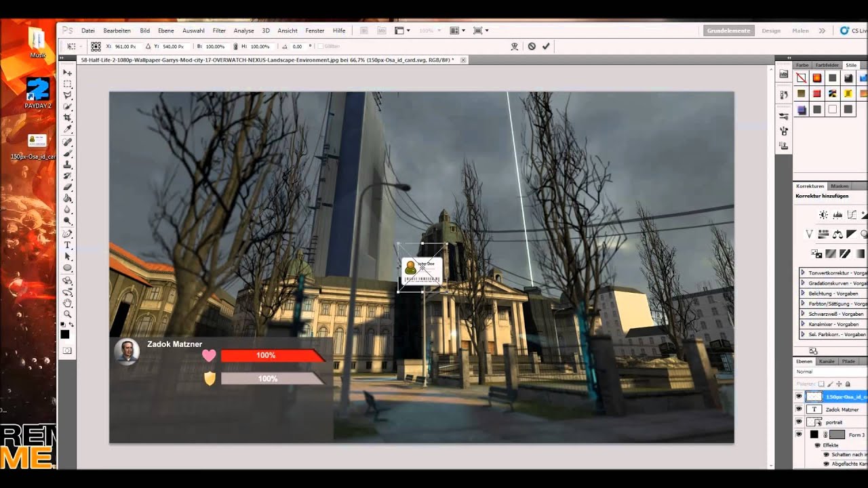Image resolution: width=868 pixels, height=488 pixels.
Task: Hide the portrait layer
Action: (x=798, y=422)
